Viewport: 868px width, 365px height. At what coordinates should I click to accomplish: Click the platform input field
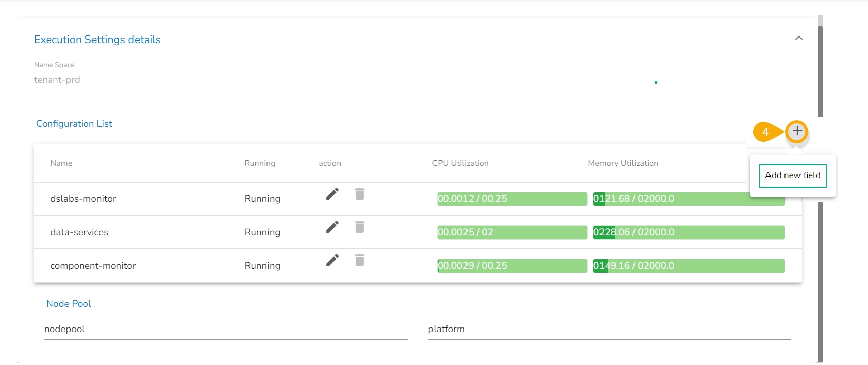609,329
